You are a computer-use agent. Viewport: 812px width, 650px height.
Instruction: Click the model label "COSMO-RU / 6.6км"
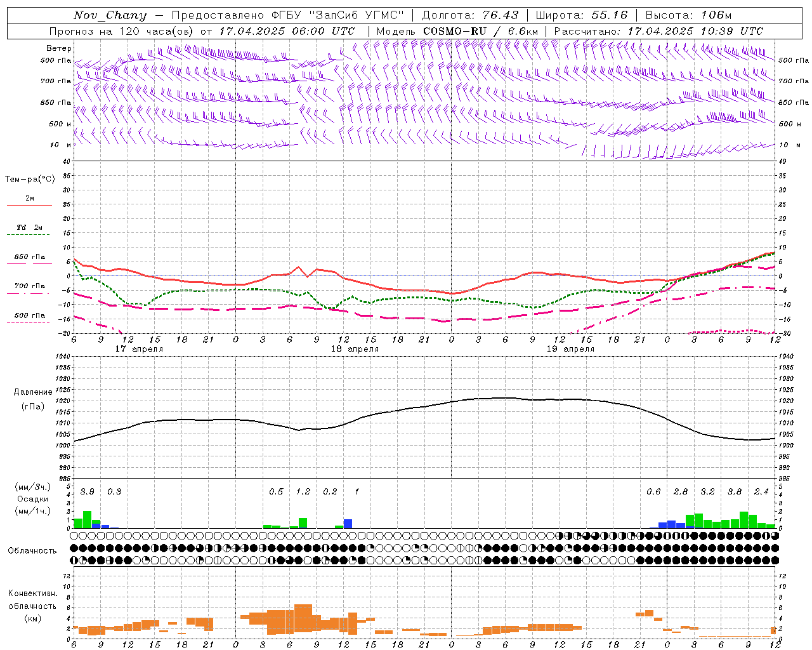point(480,31)
